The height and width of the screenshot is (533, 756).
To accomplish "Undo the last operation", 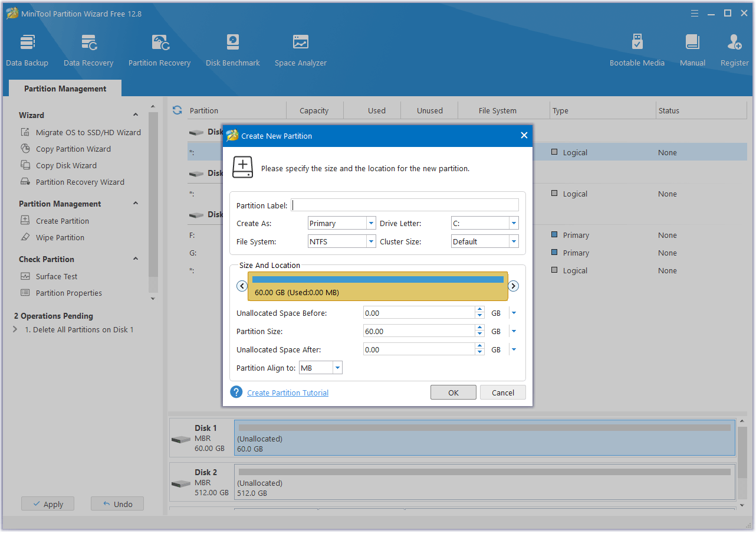I will click(117, 504).
